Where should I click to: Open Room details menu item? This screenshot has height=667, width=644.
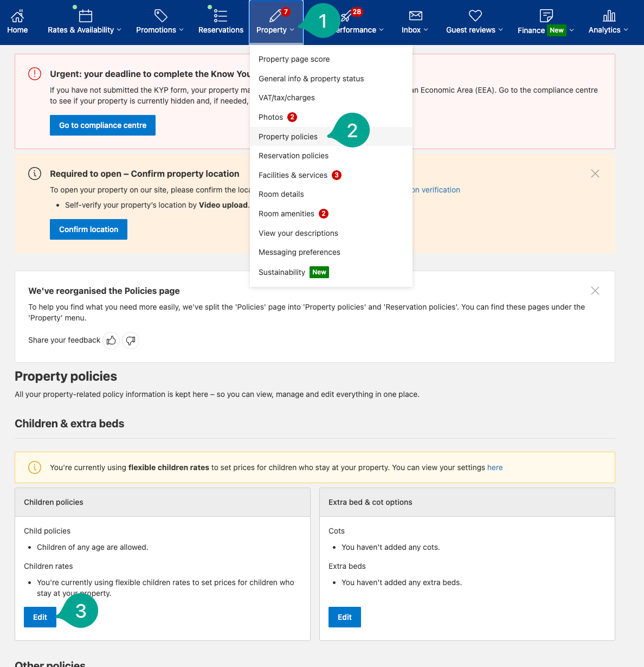pyautogui.click(x=331, y=194)
